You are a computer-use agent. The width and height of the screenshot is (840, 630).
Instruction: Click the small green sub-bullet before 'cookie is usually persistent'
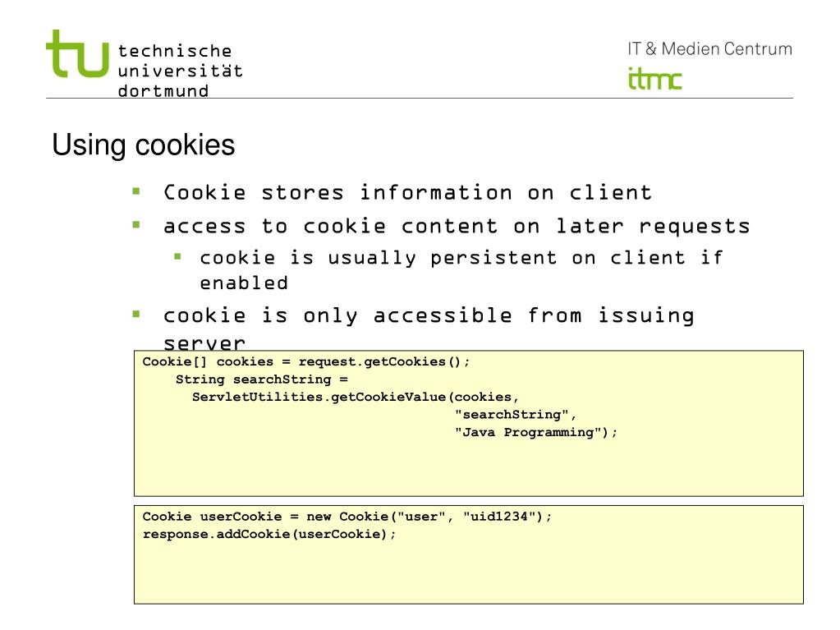[x=178, y=256]
